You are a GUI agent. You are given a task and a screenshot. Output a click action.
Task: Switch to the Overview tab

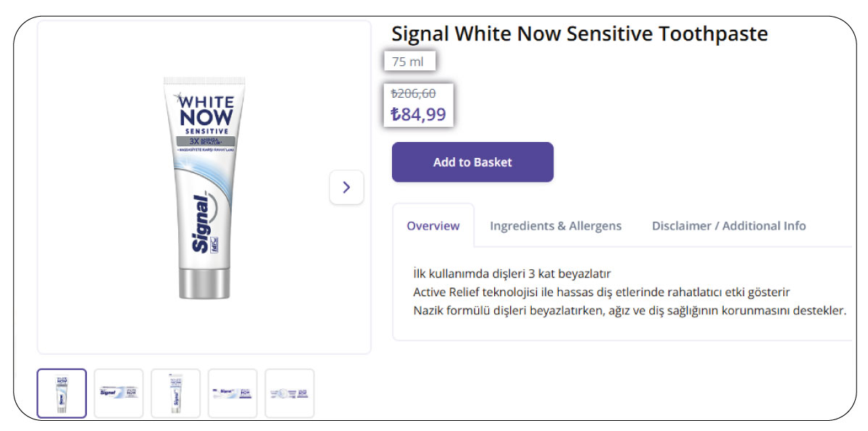[433, 226]
